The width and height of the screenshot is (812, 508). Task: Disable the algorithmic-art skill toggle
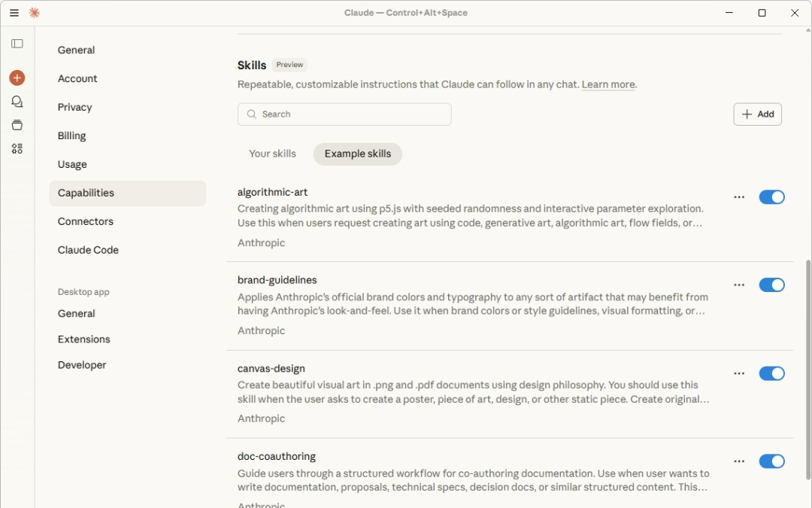[x=771, y=197]
